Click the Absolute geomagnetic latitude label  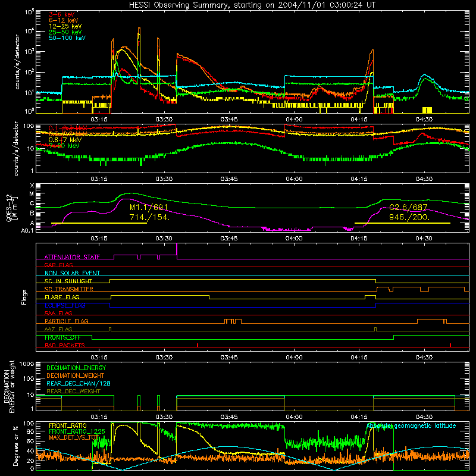[x=411, y=426]
